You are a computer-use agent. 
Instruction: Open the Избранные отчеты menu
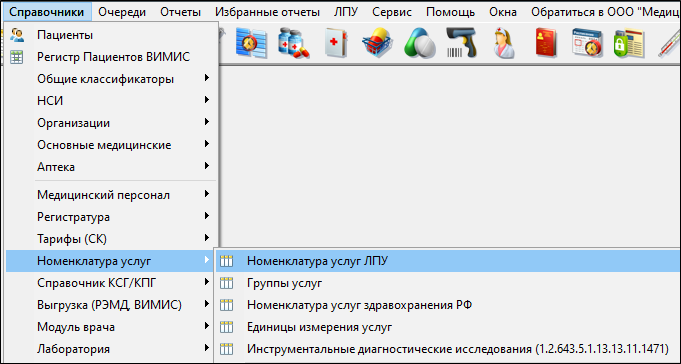(x=268, y=12)
